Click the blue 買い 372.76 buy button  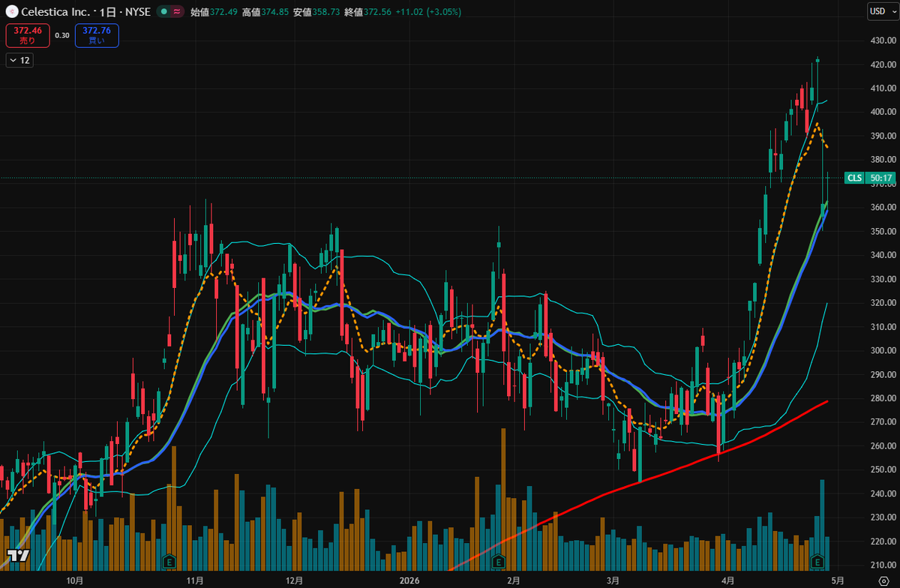97,35
